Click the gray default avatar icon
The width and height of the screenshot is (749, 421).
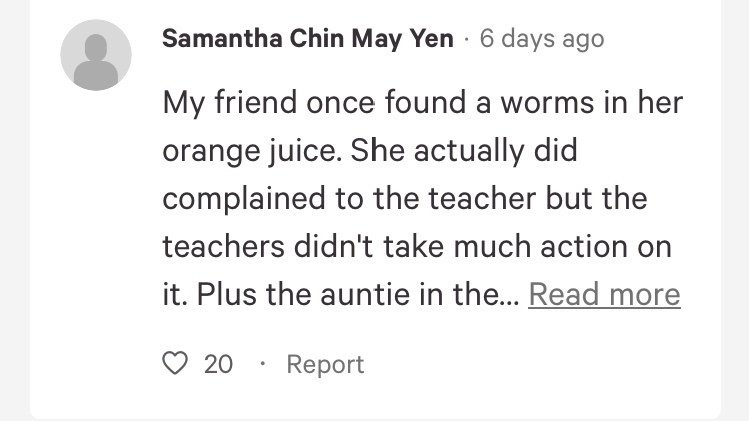96,55
